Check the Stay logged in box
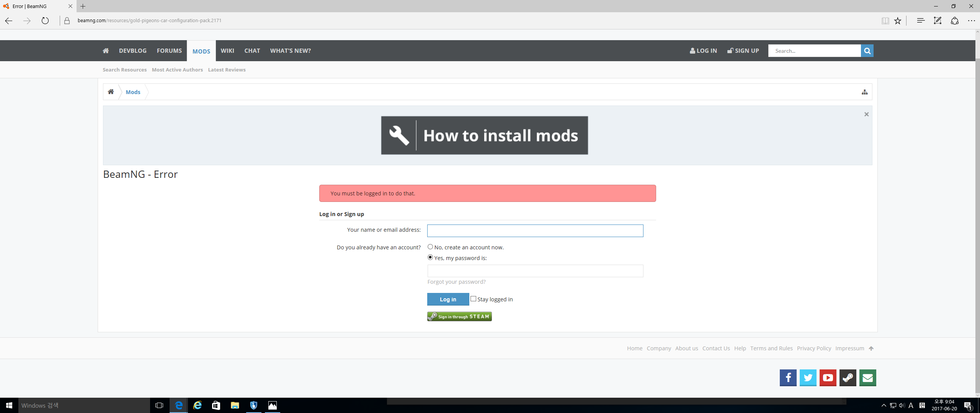This screenshot has height=413, width=980. click(474, 299)
